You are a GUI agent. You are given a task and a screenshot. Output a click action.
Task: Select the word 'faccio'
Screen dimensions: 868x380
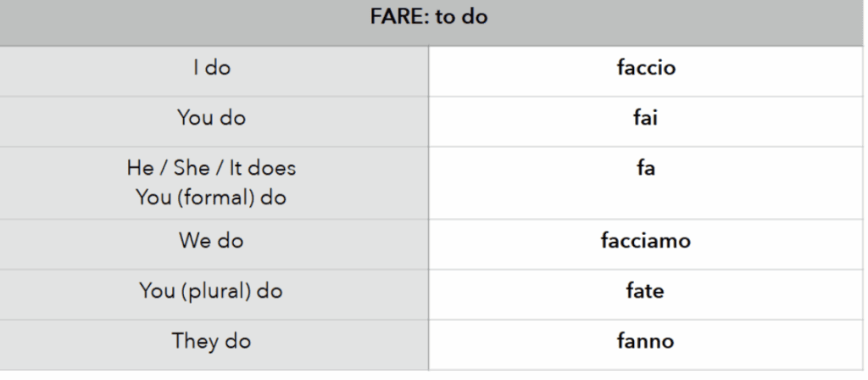point(646,68)
